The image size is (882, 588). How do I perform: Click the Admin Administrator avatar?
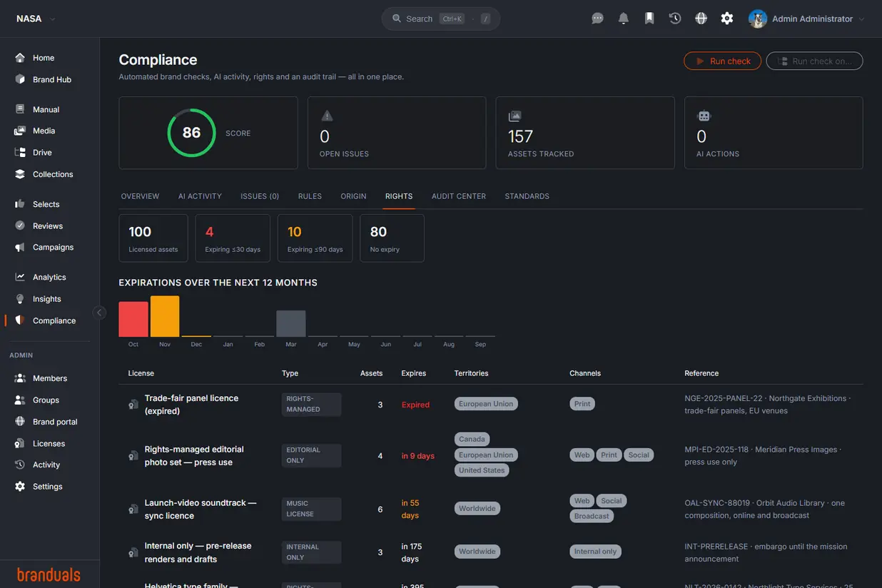pos(758,19)
